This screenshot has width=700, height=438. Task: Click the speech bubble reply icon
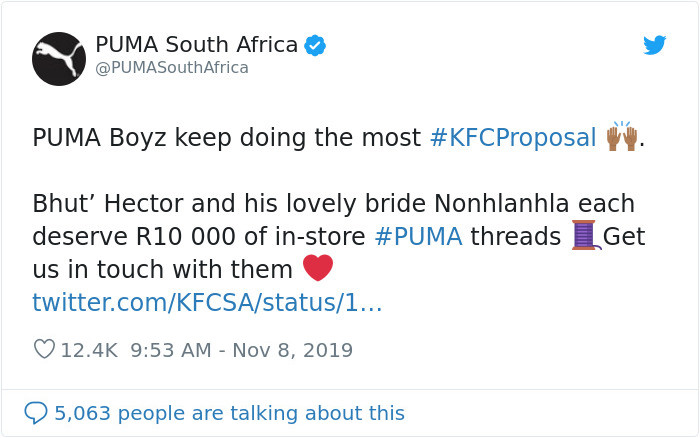36,412
